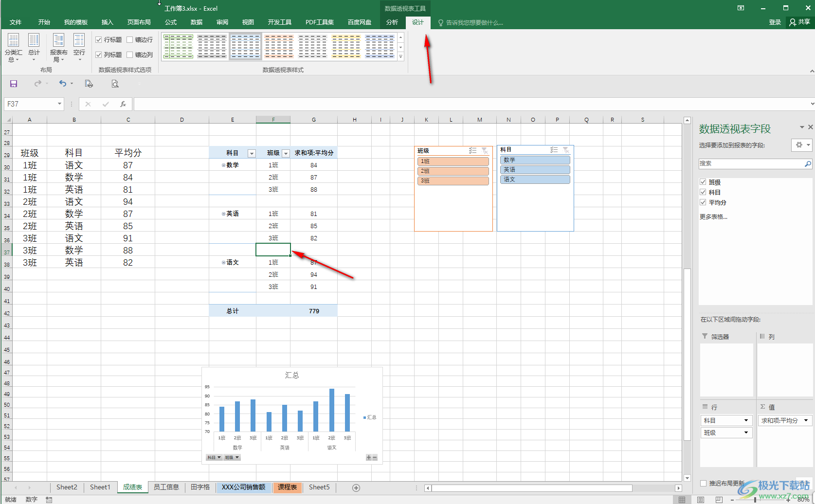
Task: Open the 班级 row field dropdown
Action: pos(746,432)
